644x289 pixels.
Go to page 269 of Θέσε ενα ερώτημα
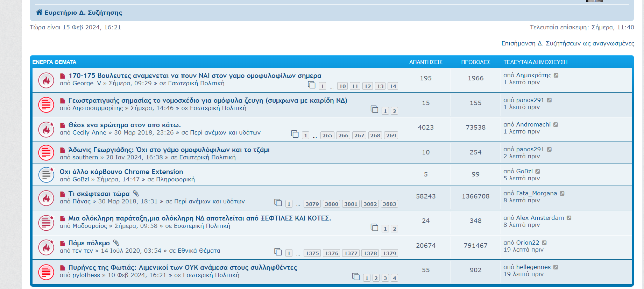[x=391, y=136]
